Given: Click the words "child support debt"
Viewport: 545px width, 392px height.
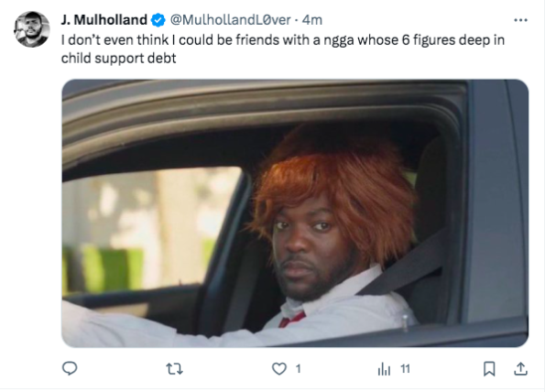Looking at the screenshot, I should [x=118, y=58].
